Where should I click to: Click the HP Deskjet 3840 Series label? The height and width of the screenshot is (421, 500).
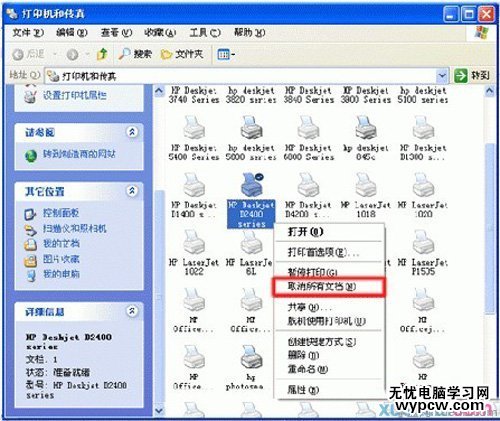coord(308,95)
